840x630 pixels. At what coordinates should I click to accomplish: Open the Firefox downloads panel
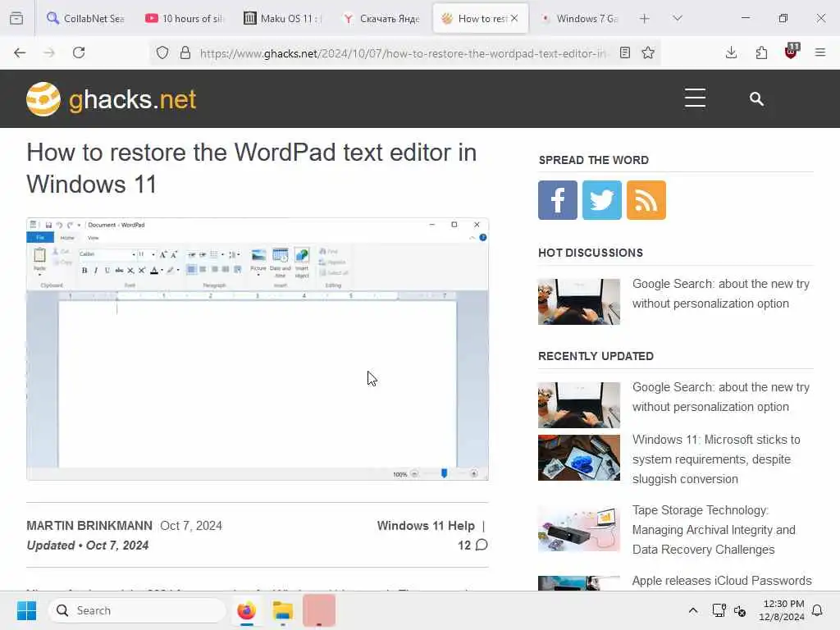tap(731, 52)
